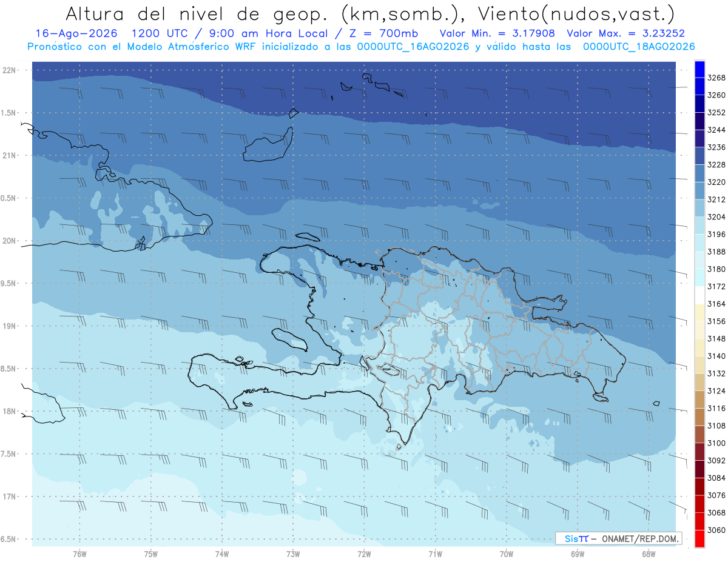Click the colorbar value 3100
The width and height of the screenshot is (728, 562).
[x=716, y=443]
